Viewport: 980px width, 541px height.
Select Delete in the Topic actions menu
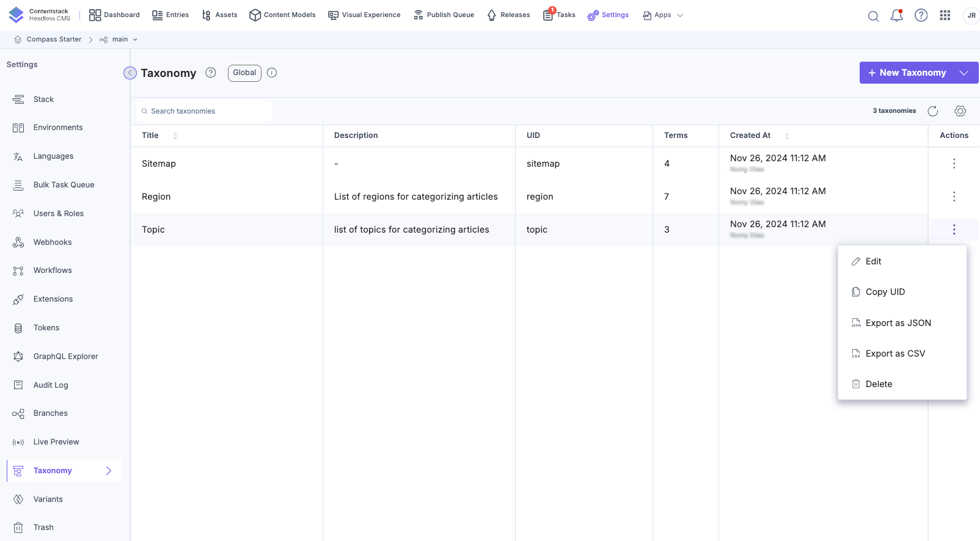(x=878, y=384)
